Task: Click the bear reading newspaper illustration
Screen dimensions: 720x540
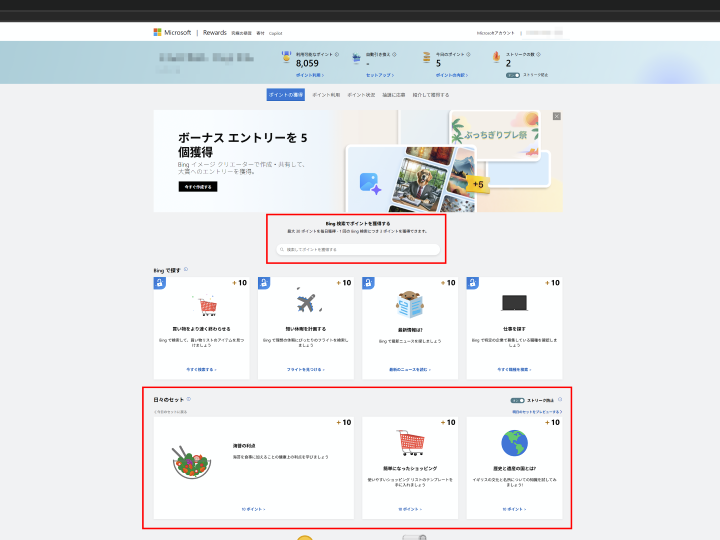Action: [x=410, y=304]
